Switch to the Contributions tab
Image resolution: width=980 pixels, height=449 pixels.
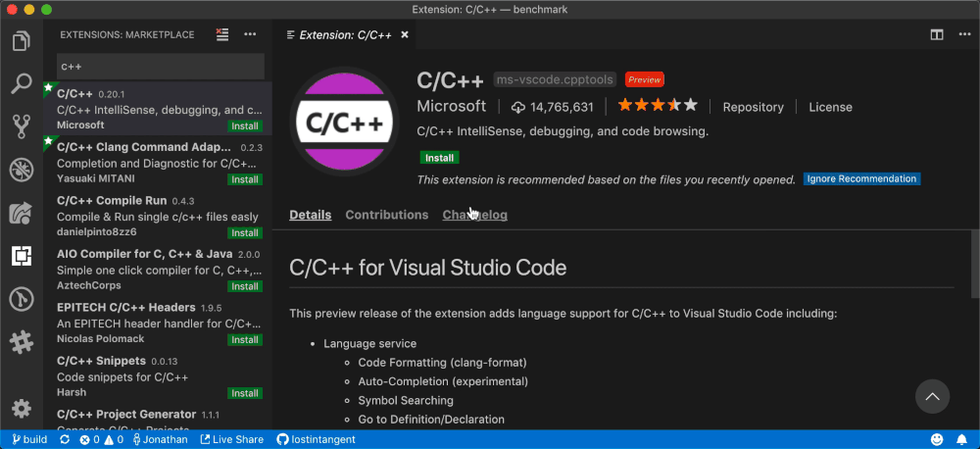tap(386, 215)
